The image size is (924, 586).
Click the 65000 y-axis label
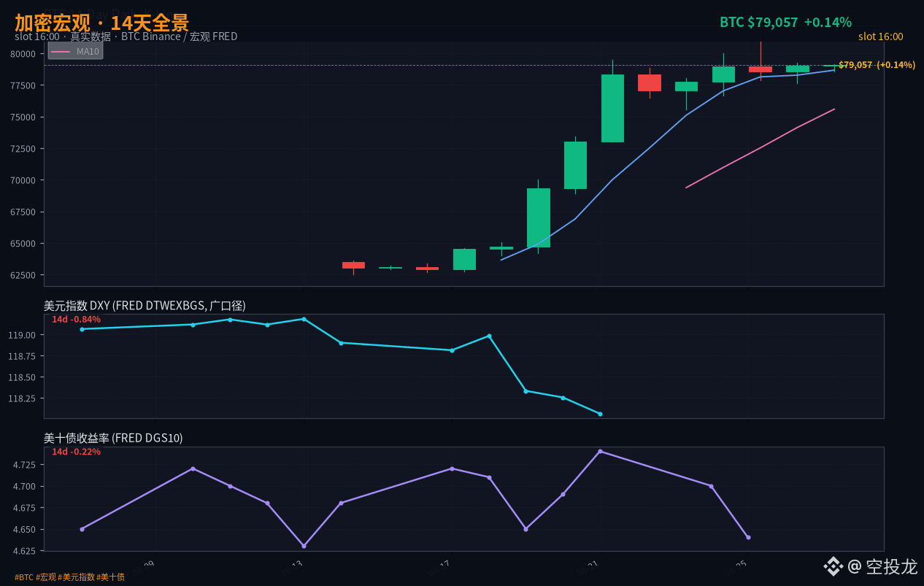coord(23,244)
